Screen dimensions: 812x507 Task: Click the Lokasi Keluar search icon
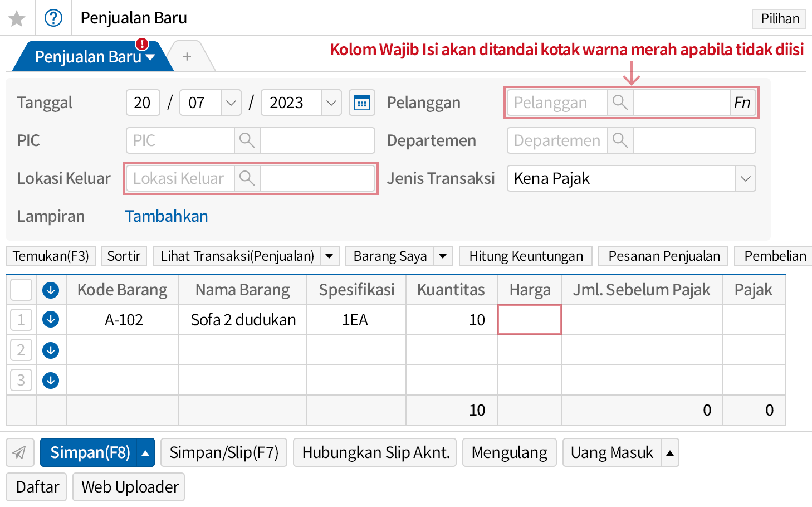247,178
